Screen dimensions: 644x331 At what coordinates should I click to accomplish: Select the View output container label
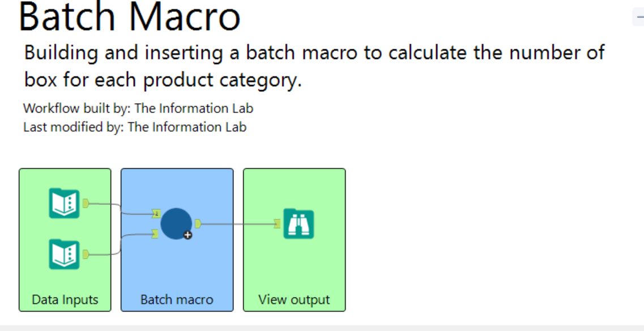294,299
